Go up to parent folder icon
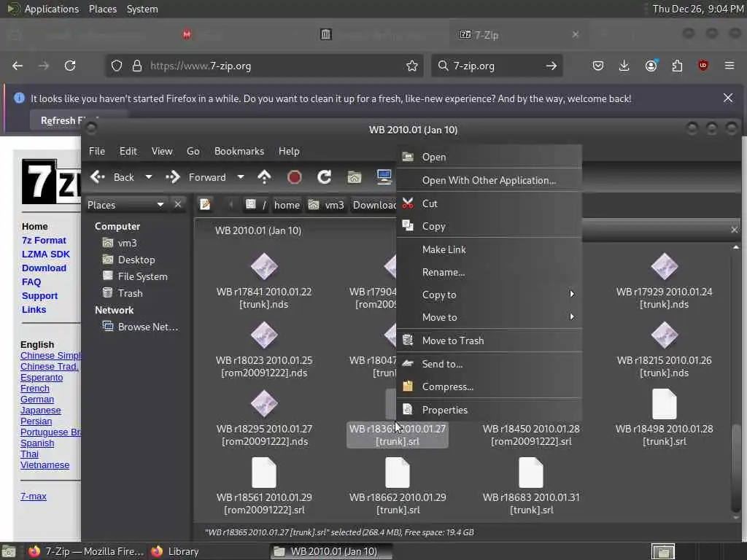 264,177
